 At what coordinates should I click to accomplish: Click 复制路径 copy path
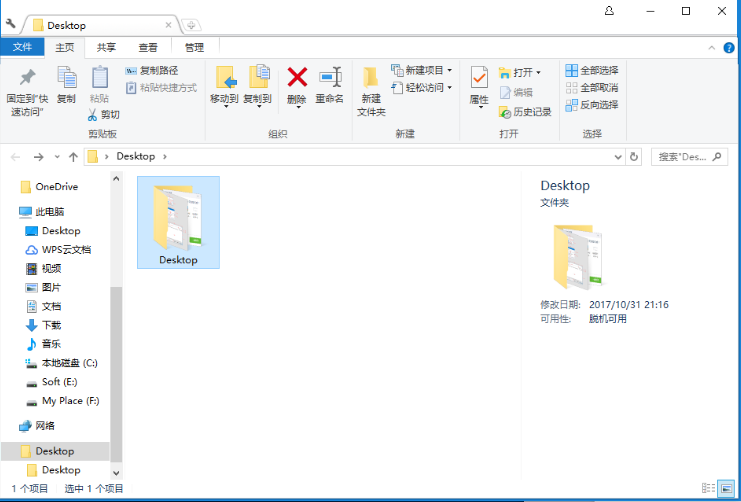pos(152,70)
